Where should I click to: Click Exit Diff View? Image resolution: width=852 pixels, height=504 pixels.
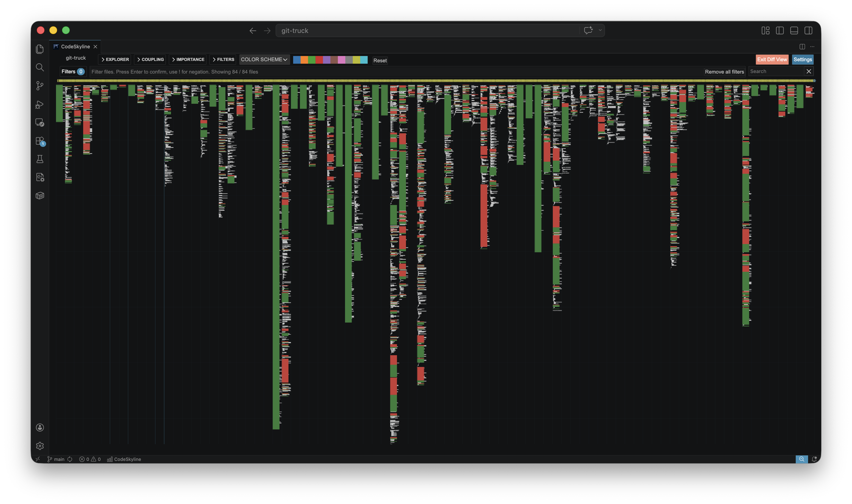click(x=772, y=60)
